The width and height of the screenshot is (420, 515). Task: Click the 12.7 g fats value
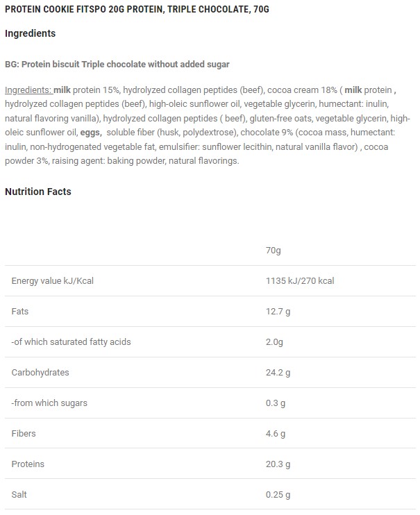click(278, 311)
